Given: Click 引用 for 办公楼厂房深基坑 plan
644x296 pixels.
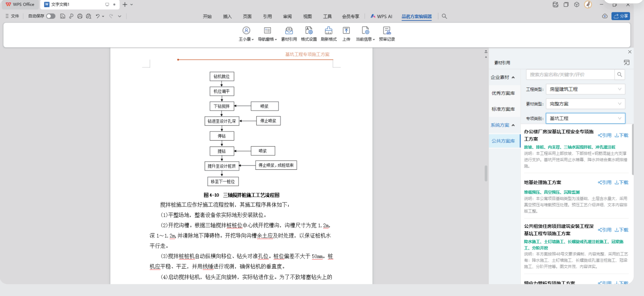Looking at the screenshot, I should pos(605,135).
